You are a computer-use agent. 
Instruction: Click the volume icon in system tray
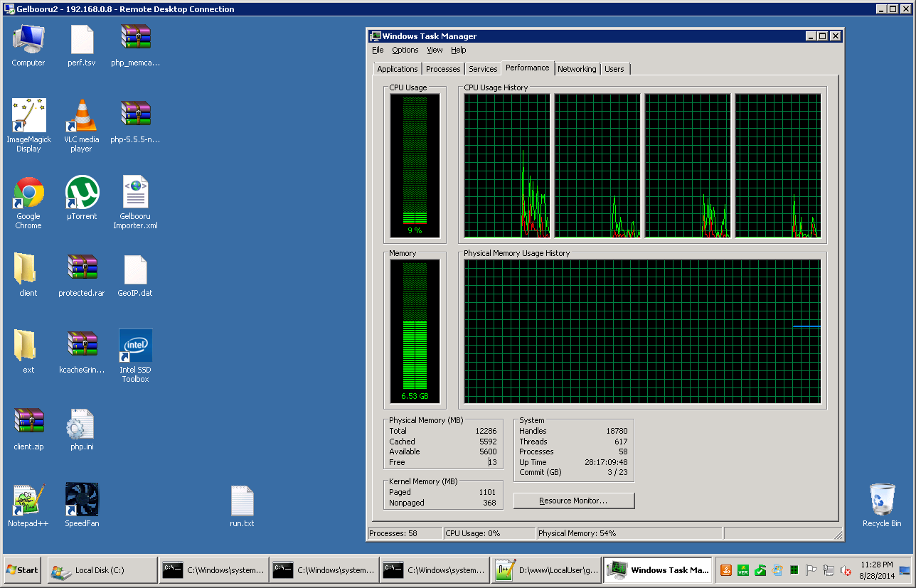(846, 570)
